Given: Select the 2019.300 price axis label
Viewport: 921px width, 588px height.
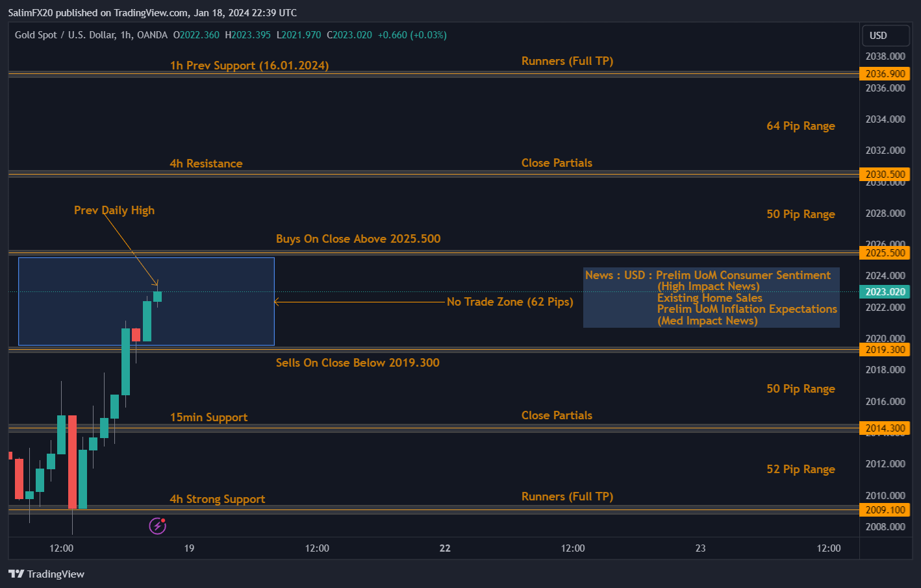Looking at the screenshot, I should point(885,350).
